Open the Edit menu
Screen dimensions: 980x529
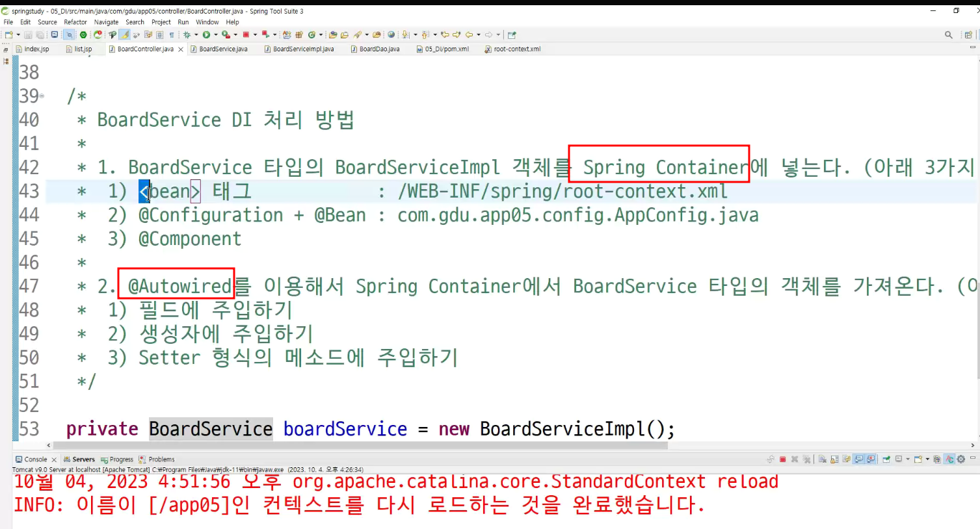[x=25, y=22]
